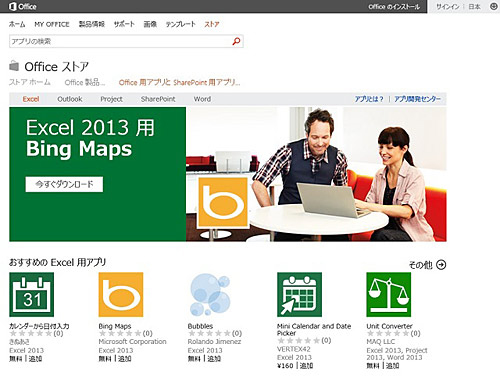
Task: Click the Excel 2013 用 Bing Maps headline
Action: pyautogui.click(x=90, y=138)
